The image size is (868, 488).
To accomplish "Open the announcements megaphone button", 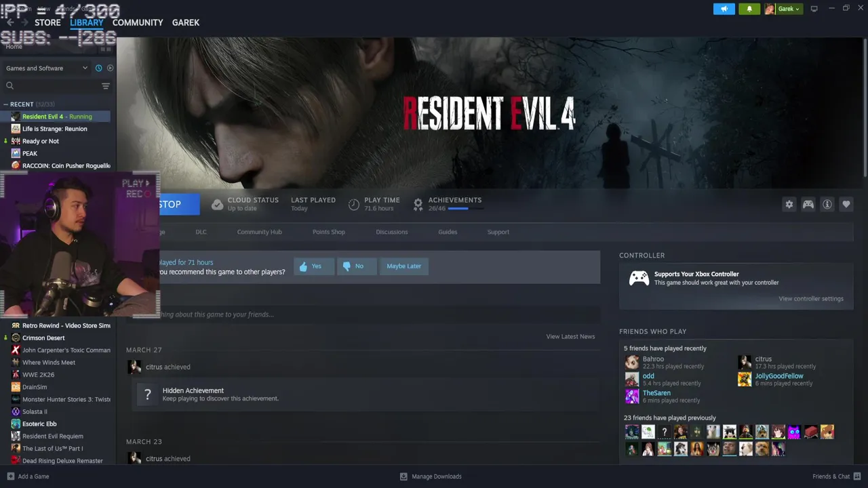I will point(724,9).
